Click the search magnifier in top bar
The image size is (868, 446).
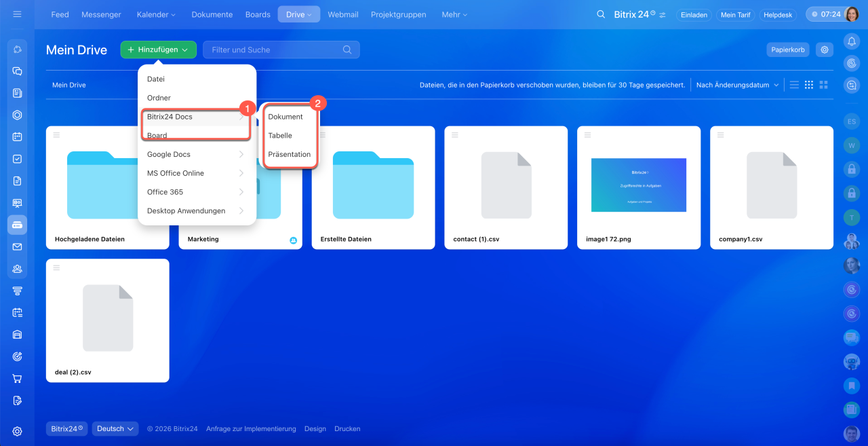(x=601, y=14)
